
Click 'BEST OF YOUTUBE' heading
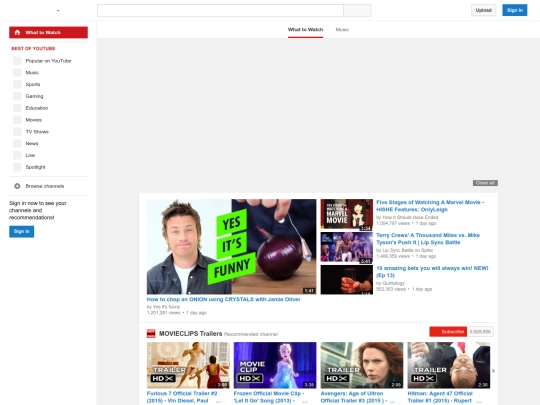(x=33, y=49)
